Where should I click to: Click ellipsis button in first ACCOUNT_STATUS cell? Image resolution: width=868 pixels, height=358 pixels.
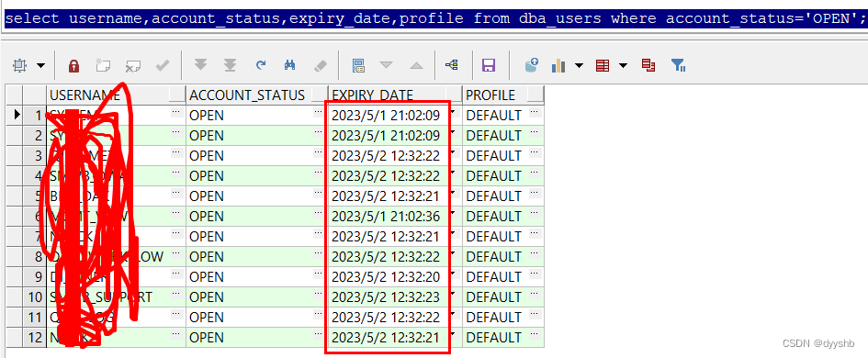[x=319, y=112]
